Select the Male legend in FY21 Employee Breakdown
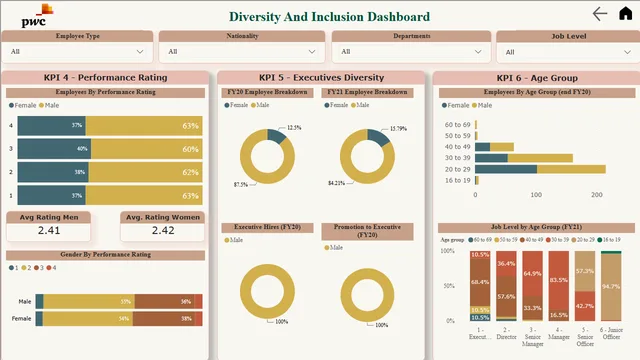640x360 pixels. (x=360, y=105)
